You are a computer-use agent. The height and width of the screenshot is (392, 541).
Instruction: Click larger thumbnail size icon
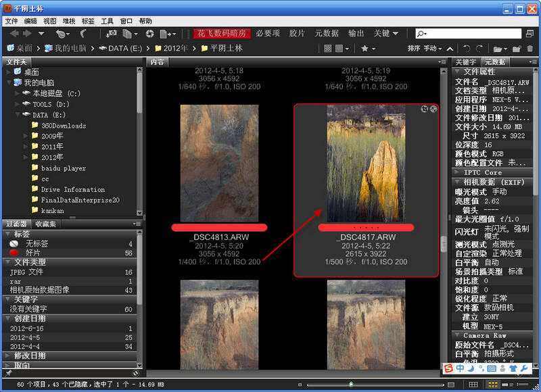tap(451, 385)
